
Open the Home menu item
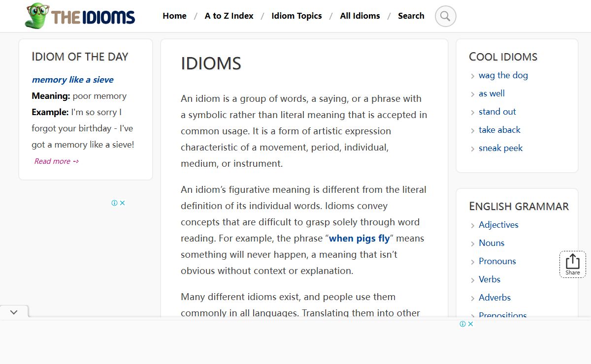point(174,16)
